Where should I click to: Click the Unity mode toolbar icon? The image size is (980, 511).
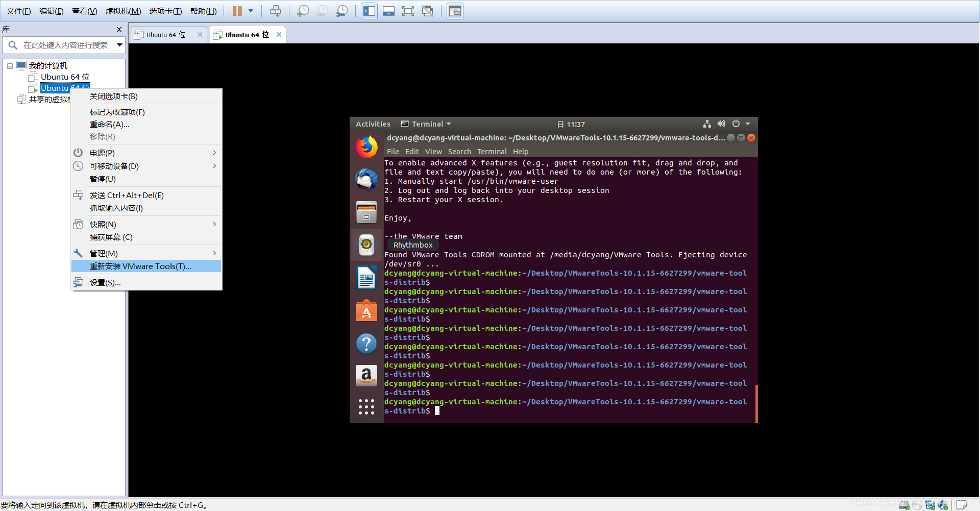click(428, 11)
